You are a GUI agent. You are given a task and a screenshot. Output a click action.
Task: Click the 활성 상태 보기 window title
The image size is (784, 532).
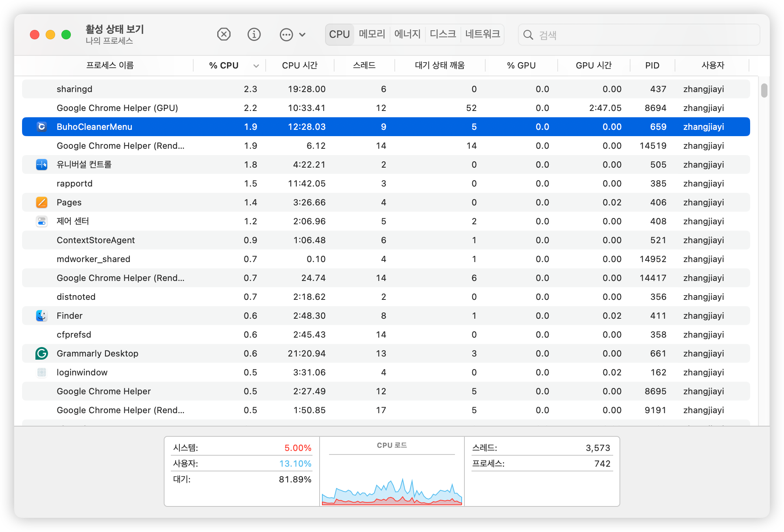point(115,29)
